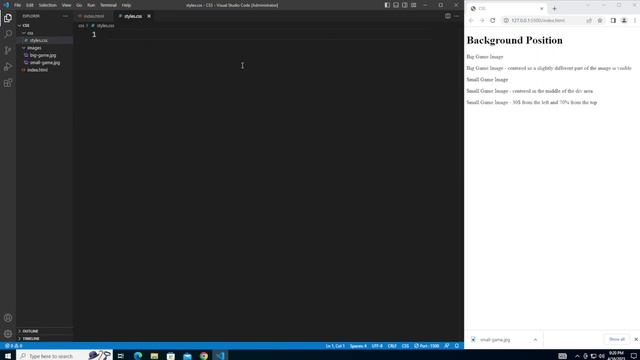Click the browser address bar URL
The height and width of the screenshot is (360, 640).
click(x=538, y=20)
